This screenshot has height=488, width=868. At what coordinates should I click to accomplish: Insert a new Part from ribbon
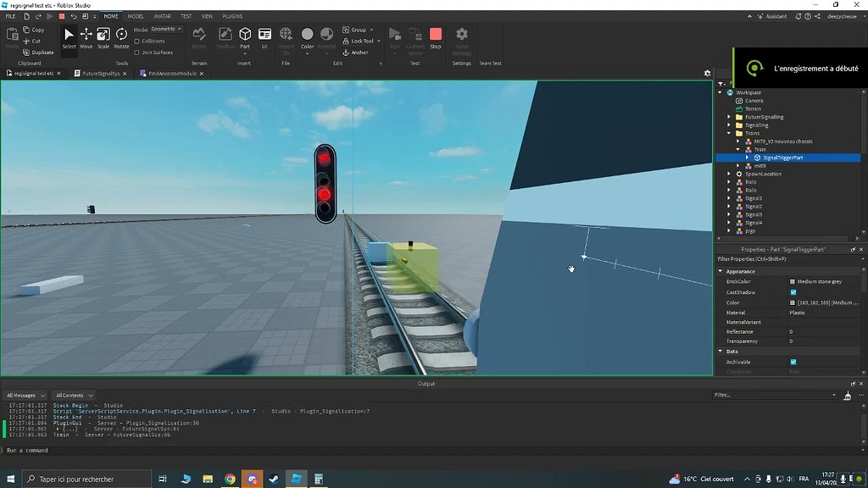tap(245, 36)
